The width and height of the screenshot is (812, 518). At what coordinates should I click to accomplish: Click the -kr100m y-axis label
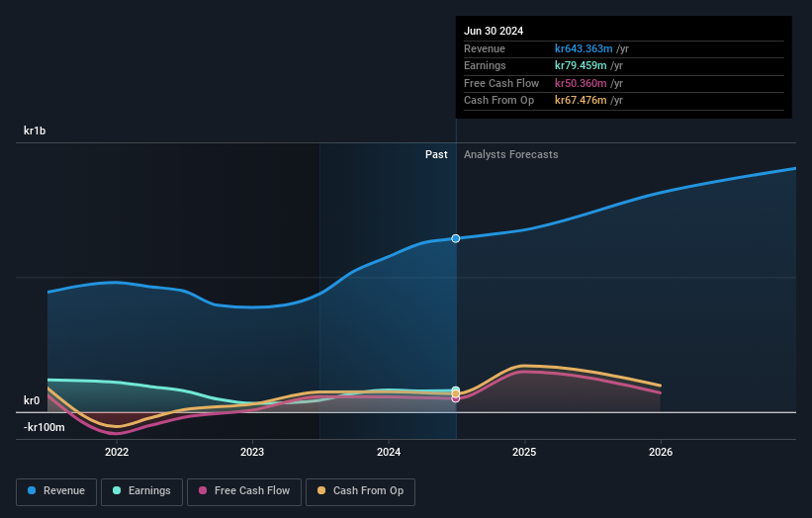coord(45,427)
